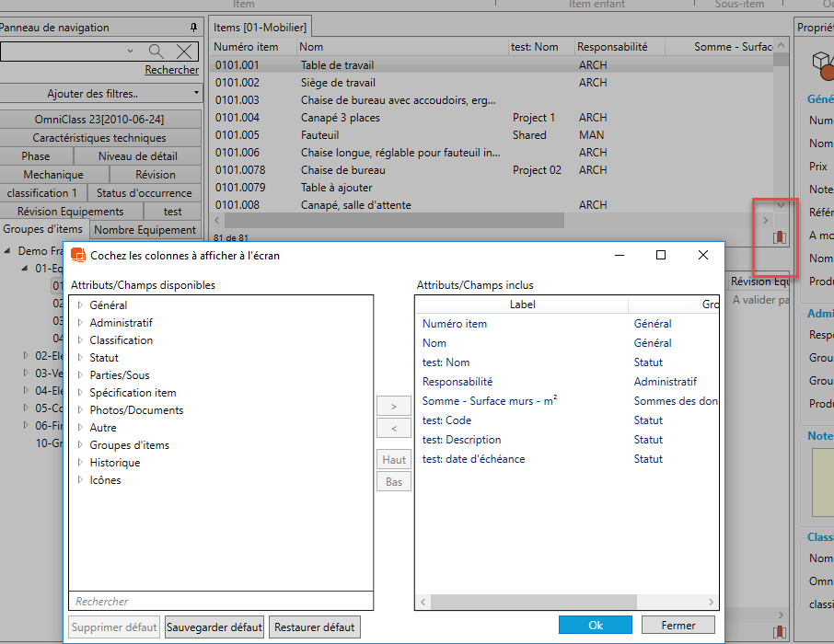Expand the Général attribute group
Image resolution: width=834 pixels, height=644 pixels.
(x=79, y=305)
